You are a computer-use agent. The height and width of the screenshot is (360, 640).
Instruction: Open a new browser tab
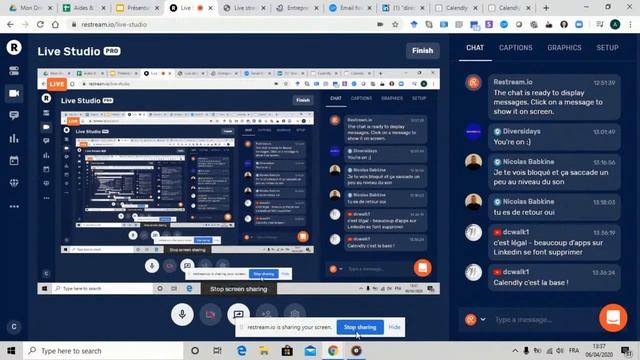(546, 8)
